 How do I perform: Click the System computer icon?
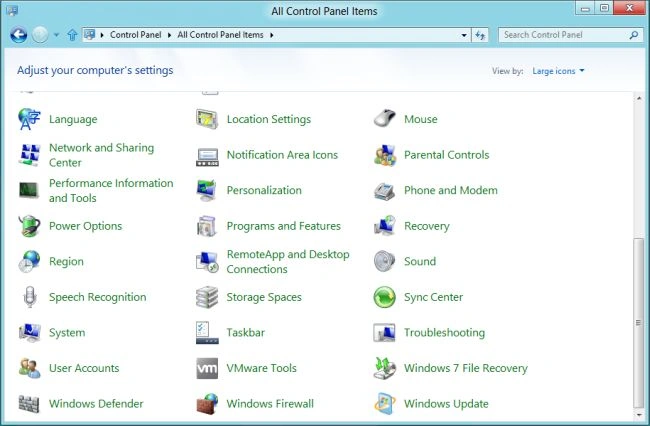29,333
